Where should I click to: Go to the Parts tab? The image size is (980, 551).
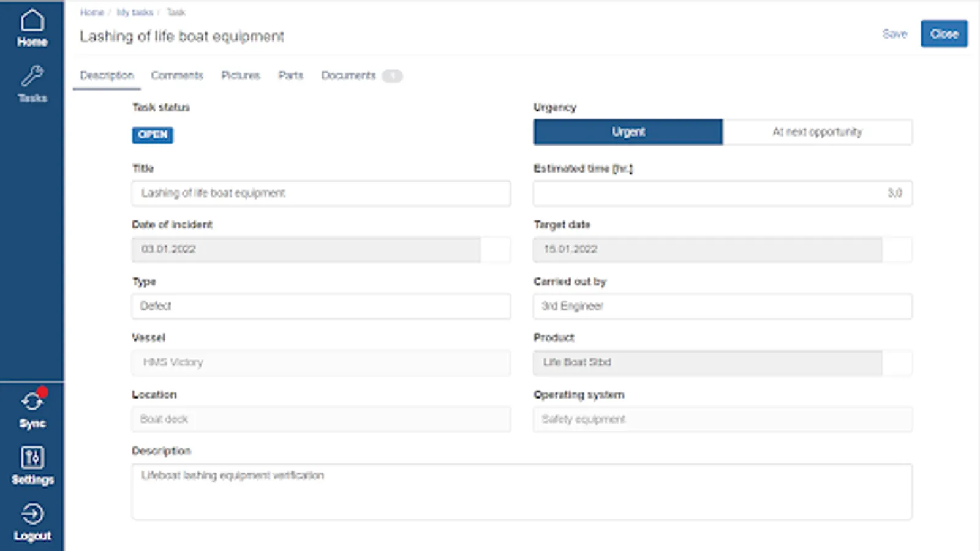click(290, 75)
